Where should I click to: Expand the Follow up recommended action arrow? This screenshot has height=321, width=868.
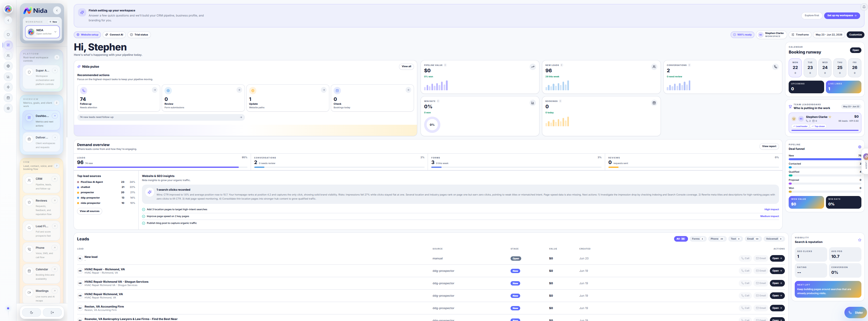point(155,90)
